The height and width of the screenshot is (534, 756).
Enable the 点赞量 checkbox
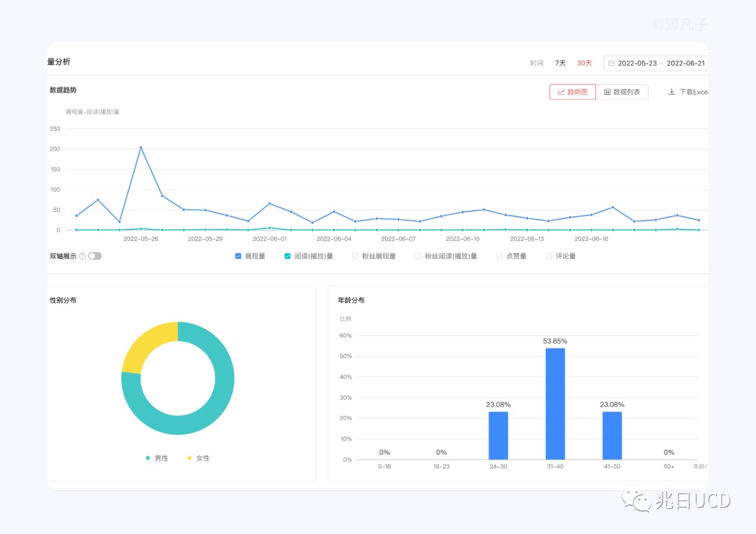(499, 256)
